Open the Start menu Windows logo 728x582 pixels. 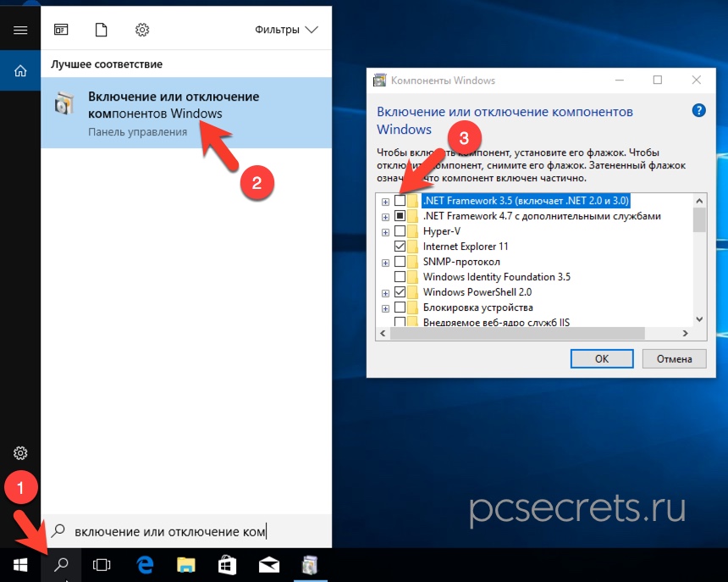tap(20, 563)
